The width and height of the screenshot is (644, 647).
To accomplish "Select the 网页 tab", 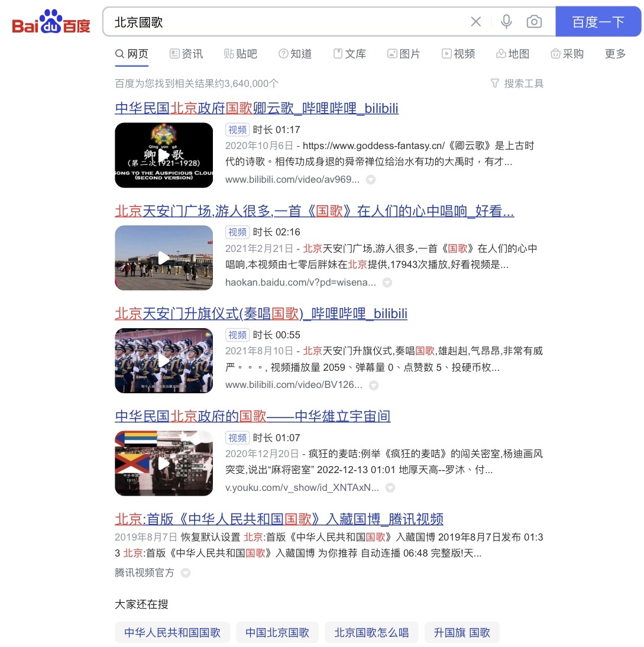I will click(132, 54).
